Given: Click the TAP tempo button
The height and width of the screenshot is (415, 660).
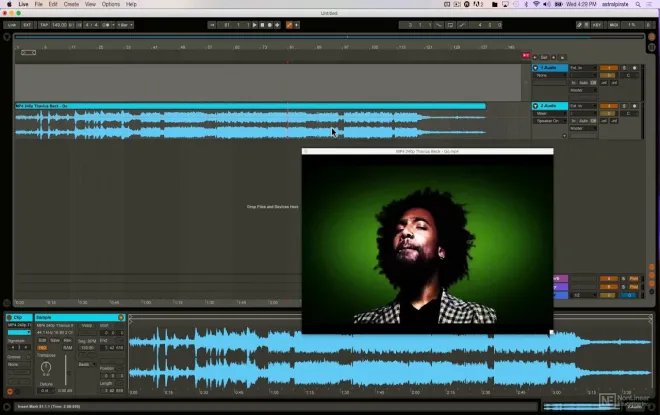Looking at the screenshot, I should pos(44,25).
